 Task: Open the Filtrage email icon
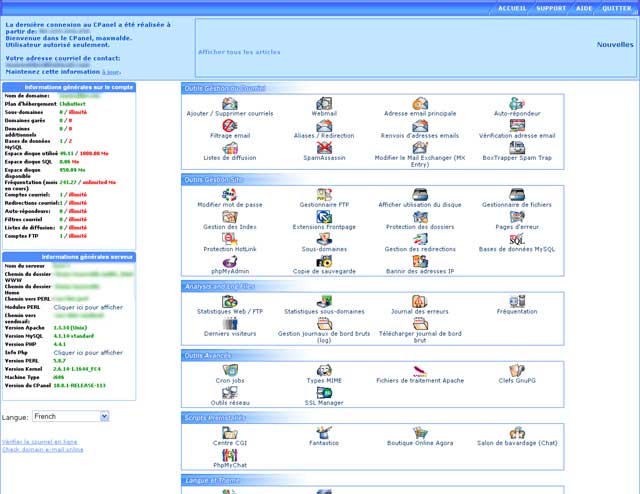click(230, 126)
